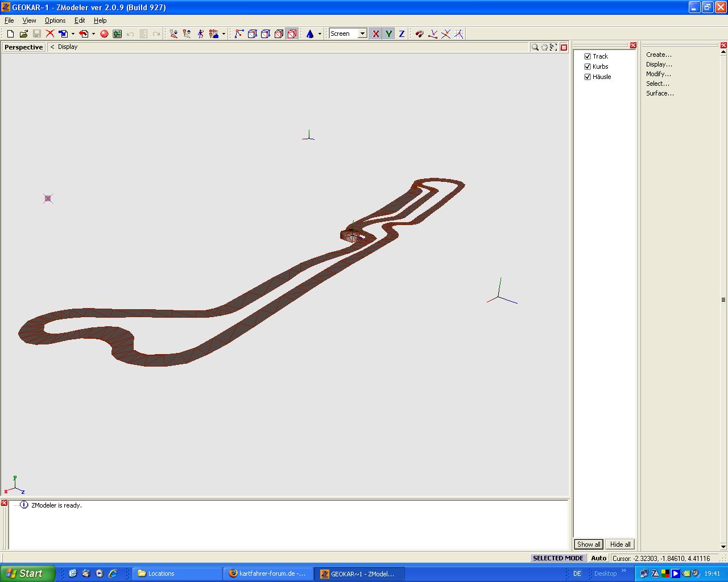The height and width of the screenshot is (582, 728).
Task: Click the red magnet snapping icon
Action: [x=419, y=34]
